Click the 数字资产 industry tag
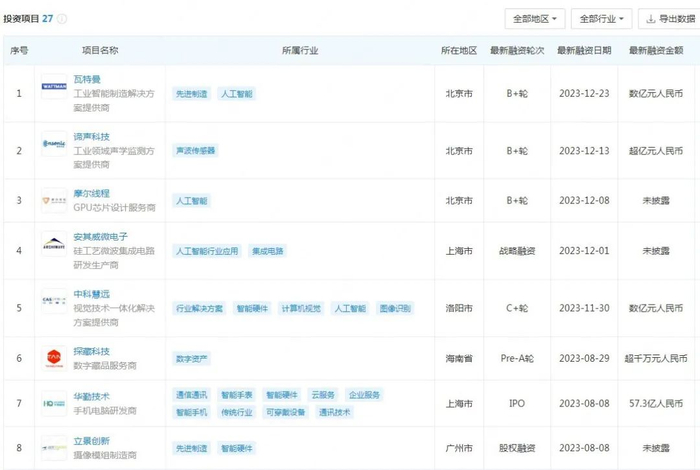The height and width of the screenshot is (470, 700). click(x=192, y=358)
